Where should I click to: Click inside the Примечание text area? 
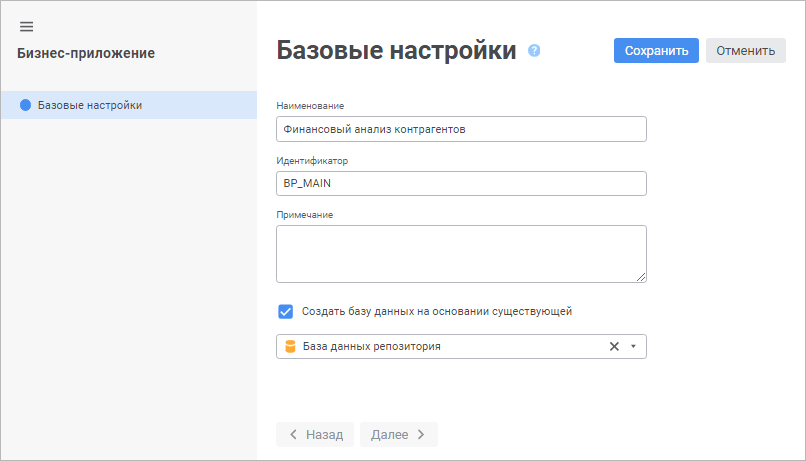[x=460, y=253]
